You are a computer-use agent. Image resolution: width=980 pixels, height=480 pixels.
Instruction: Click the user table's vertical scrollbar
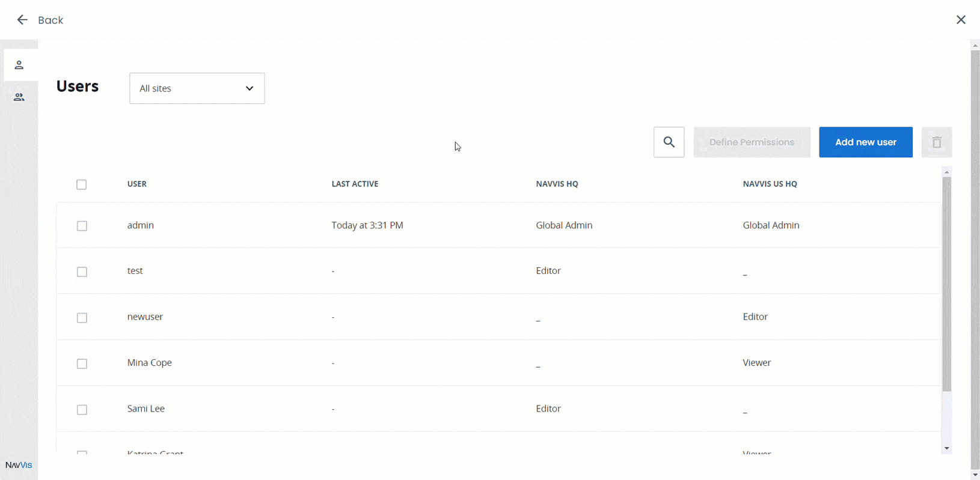click(946, 282)
